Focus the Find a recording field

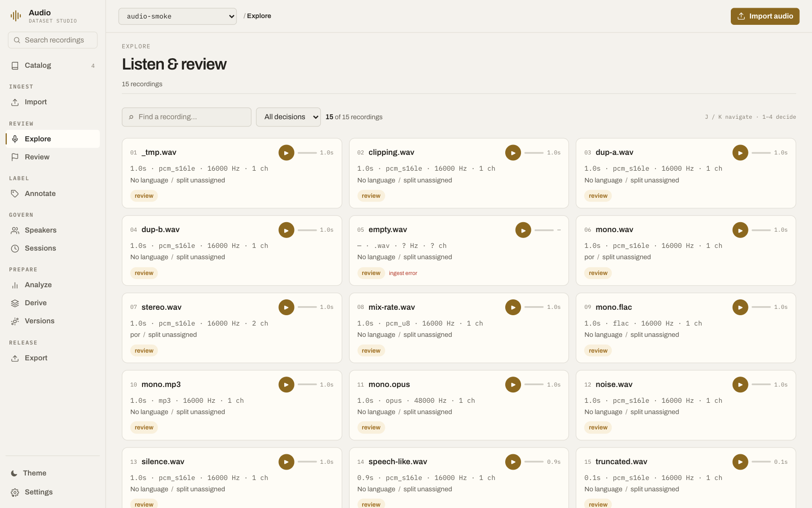187,117
